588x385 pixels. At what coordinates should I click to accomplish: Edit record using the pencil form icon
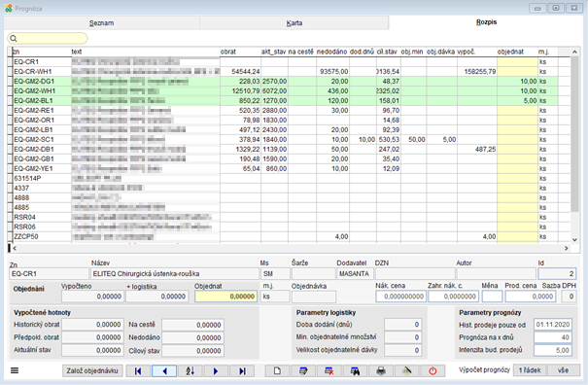(303, 370)
